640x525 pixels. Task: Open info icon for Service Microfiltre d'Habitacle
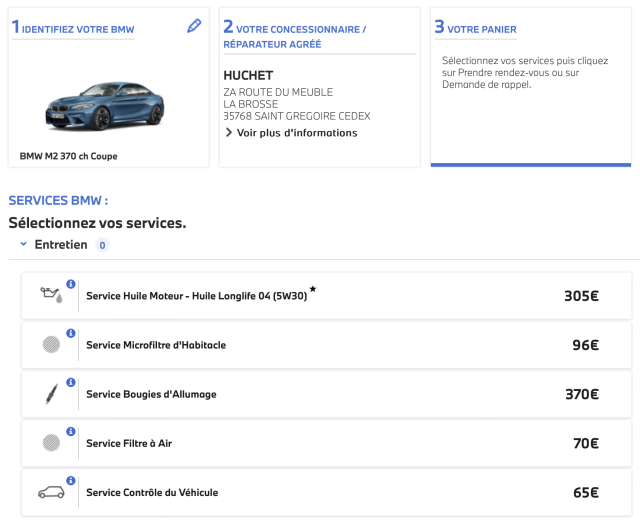[x=71, y=333]
